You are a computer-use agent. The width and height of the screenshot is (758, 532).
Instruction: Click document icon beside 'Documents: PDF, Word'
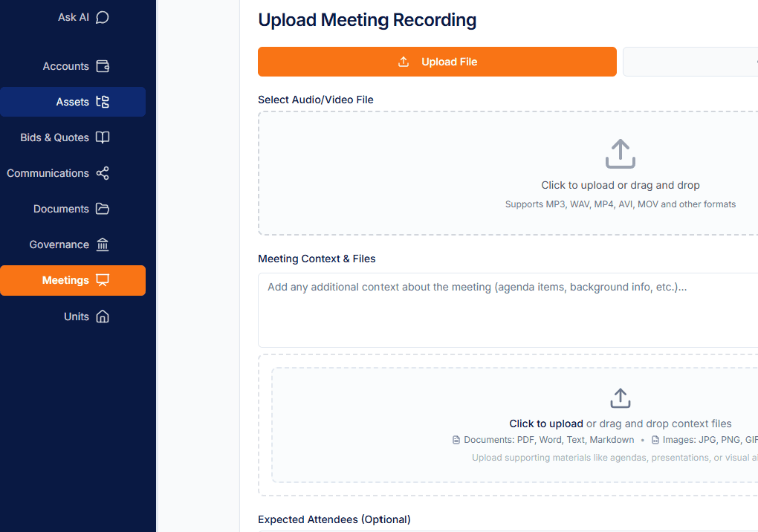pos(456,440)
